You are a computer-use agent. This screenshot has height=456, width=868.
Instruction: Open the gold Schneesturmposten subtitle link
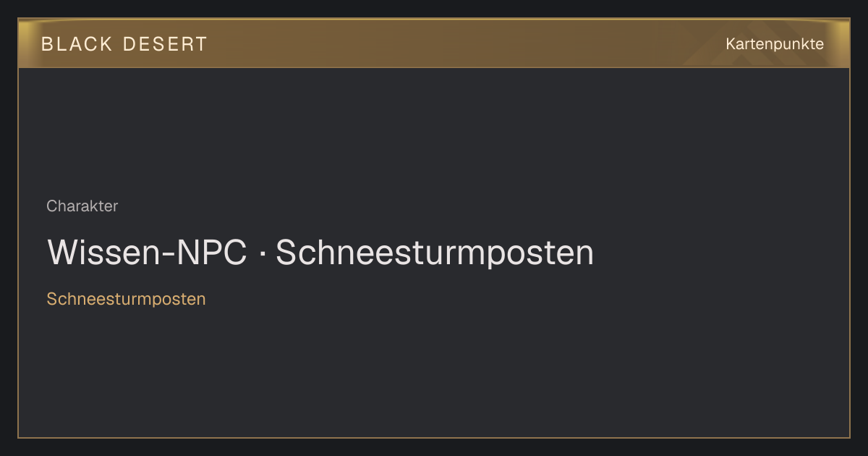127,299
